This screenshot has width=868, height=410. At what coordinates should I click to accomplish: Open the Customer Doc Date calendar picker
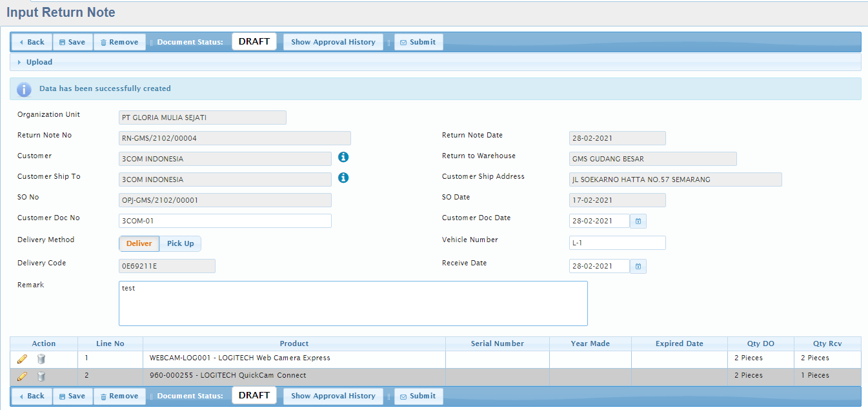[x=638, y=221]
